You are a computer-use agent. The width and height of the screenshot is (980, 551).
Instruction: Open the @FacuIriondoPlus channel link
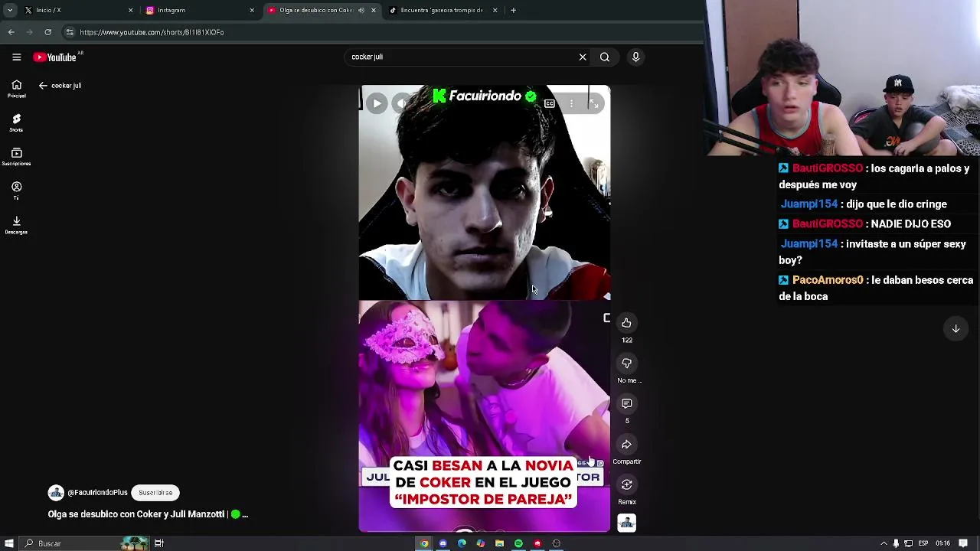click(x=97, y=493)
